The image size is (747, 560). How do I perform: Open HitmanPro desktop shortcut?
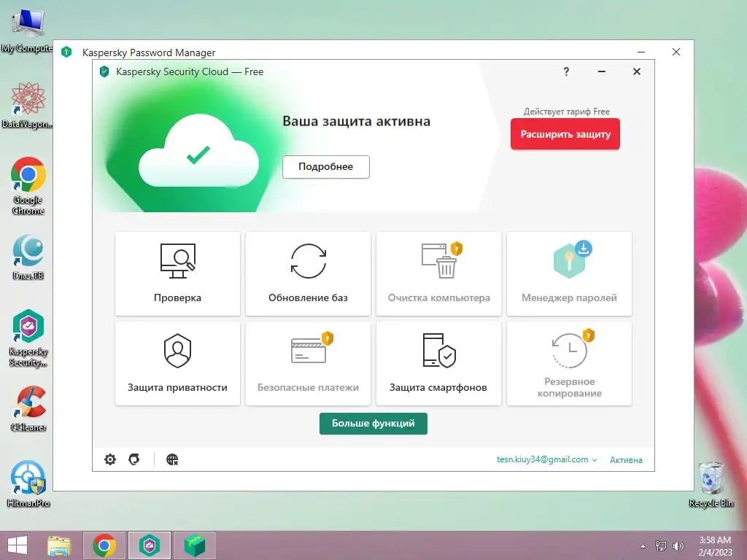tap(28, 484)
